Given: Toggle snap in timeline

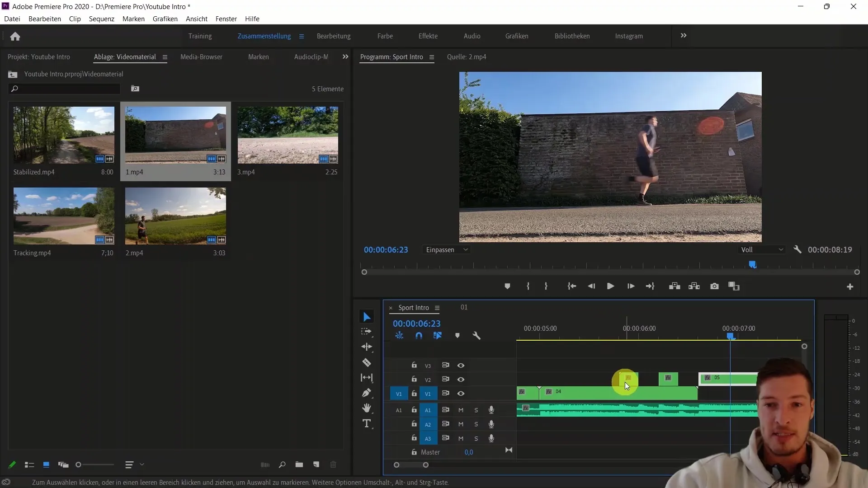Looking at the screenshot, I should 419,336.
